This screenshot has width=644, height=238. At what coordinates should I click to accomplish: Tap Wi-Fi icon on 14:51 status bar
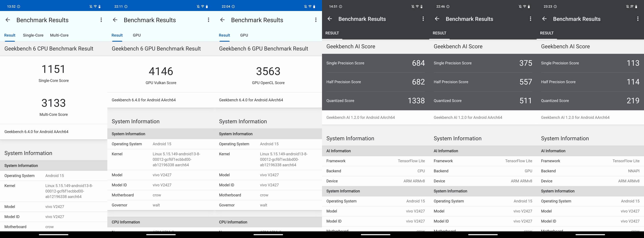[x=417, y=7]
